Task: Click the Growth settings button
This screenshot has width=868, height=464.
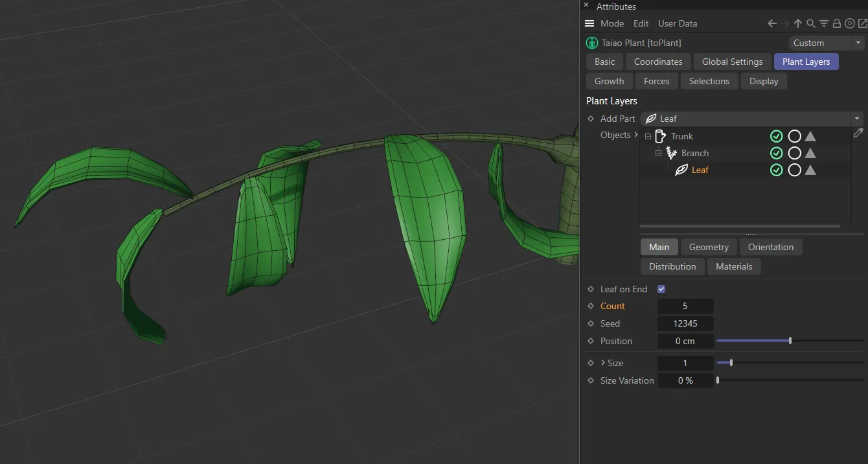Action: (x=609, y=81)
